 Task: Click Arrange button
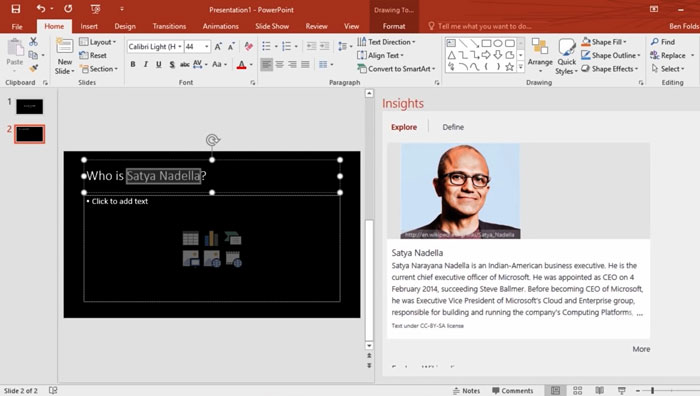(540, 55)
